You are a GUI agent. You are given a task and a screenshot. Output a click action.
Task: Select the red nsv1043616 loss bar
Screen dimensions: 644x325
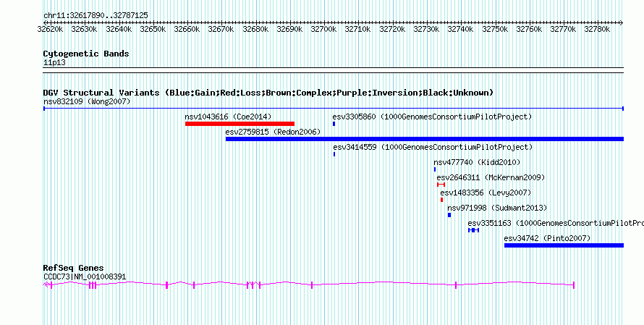(x=240, y=124)
